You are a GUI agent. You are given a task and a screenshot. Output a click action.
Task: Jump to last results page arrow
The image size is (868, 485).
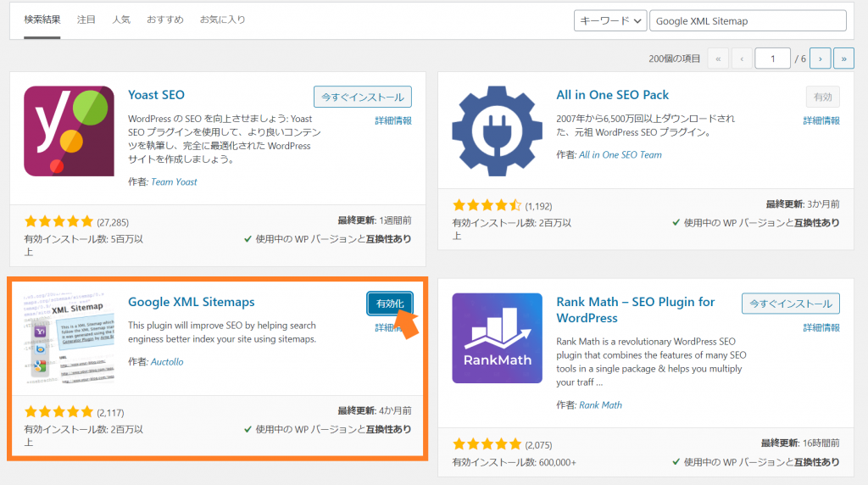point(843,59)
